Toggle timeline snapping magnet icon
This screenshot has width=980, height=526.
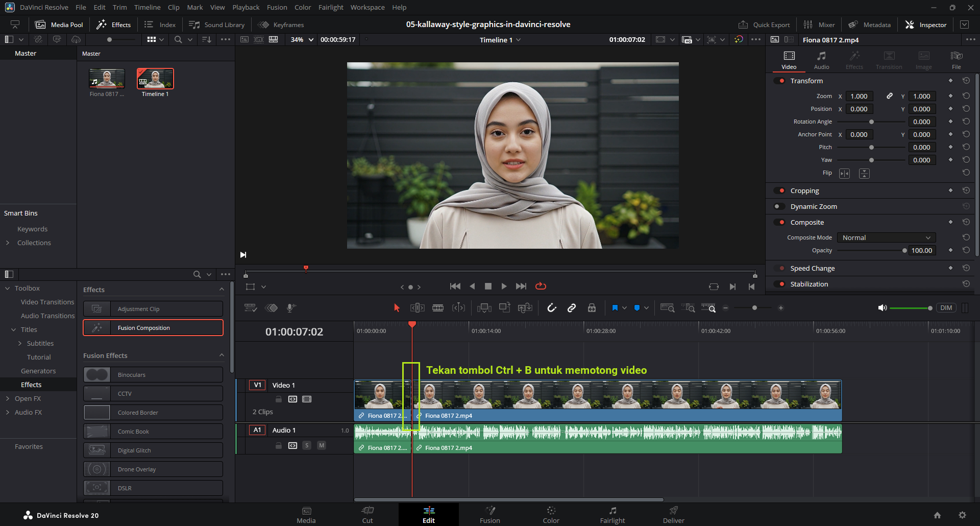[x=552, y=308]
